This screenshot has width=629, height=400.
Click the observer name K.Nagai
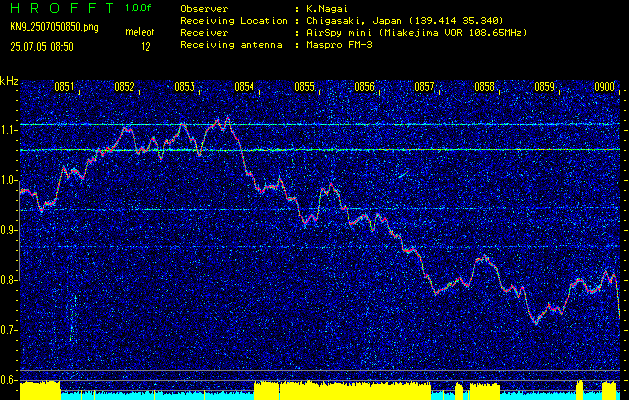pos(326,8)
